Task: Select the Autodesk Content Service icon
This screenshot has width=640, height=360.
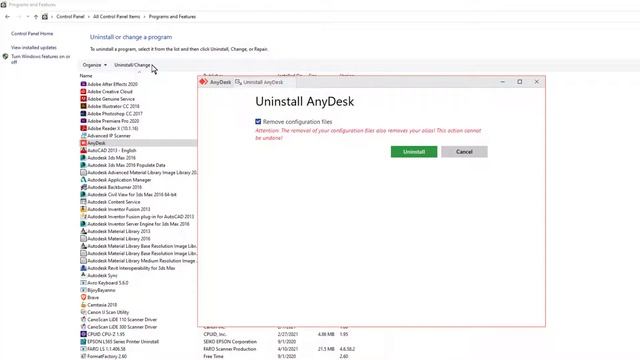Action: [x=83, y=202]
